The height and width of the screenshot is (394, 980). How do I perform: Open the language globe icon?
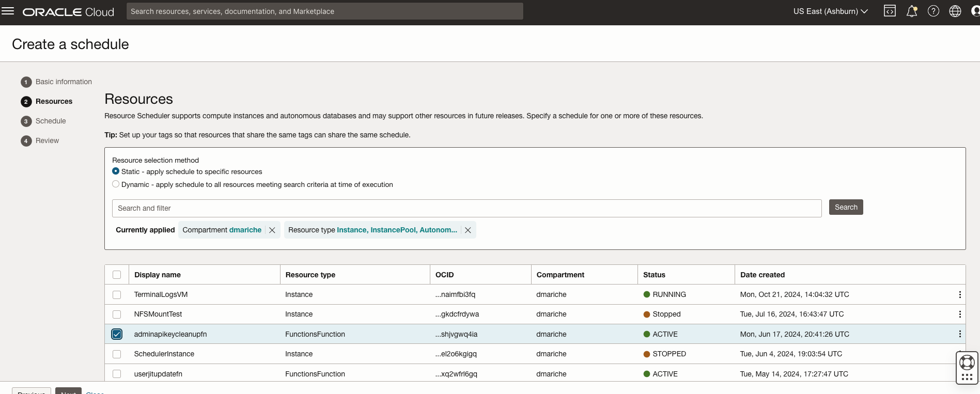[x=955, y=11]
